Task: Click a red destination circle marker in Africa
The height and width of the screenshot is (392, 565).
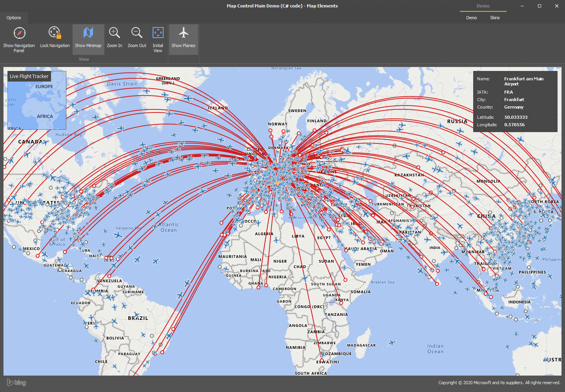Action: (259, 288)
